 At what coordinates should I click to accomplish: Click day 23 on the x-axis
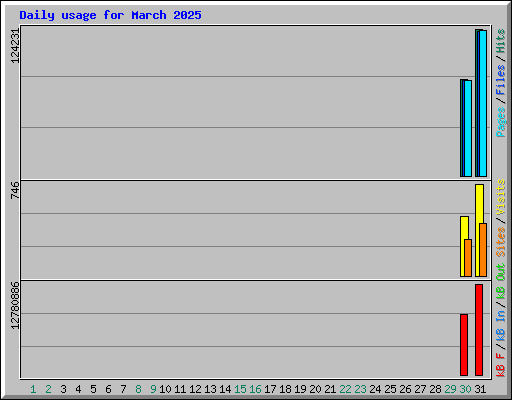click(x=360, y=389)
